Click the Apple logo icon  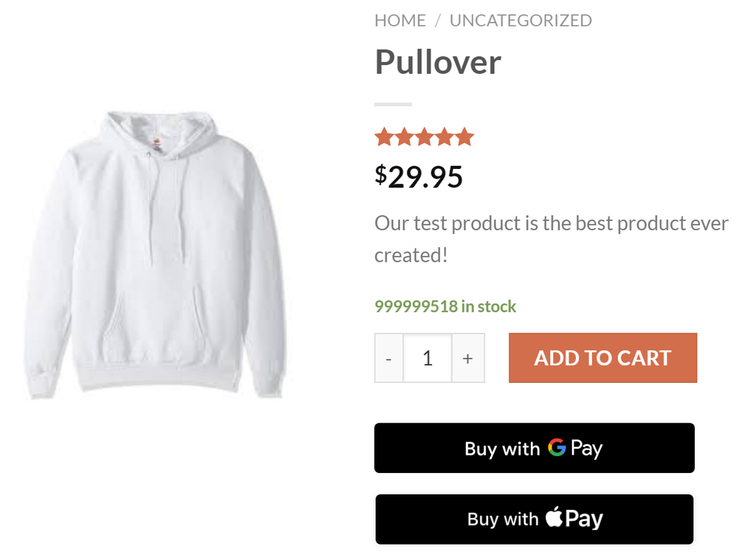554,517
